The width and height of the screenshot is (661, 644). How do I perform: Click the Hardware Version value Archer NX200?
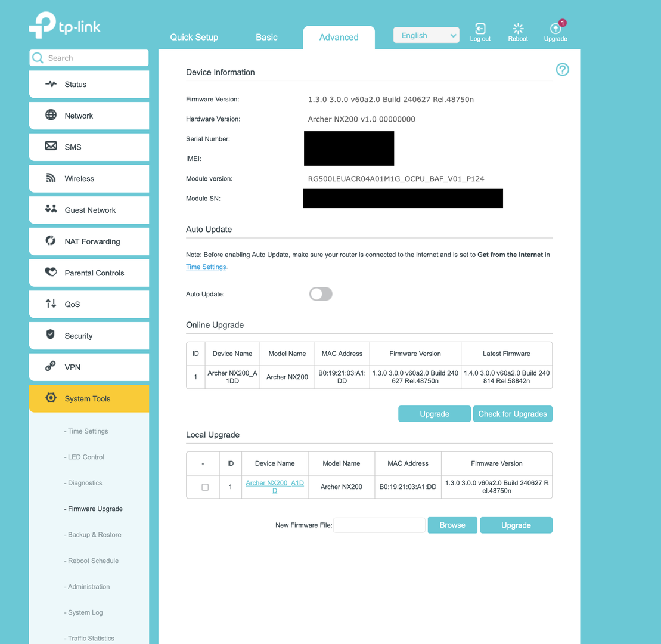pyautogui.click(x=361, y=119)
